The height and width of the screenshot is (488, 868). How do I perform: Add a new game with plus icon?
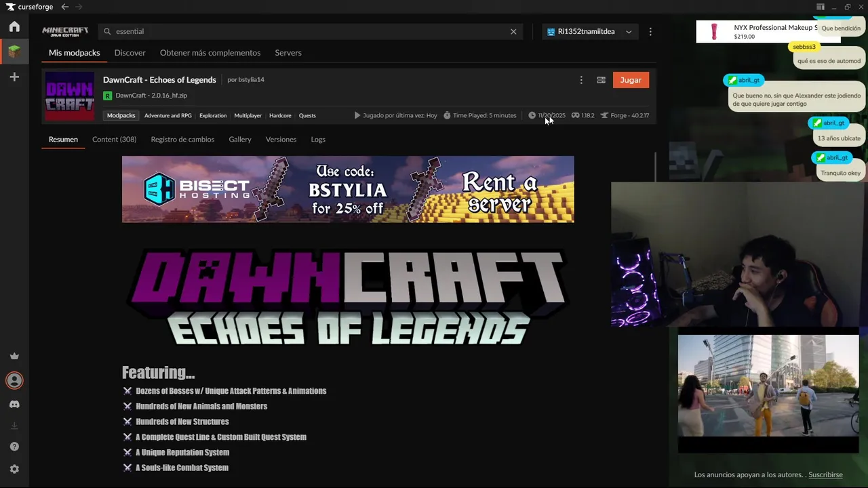(x=14, y=77)
